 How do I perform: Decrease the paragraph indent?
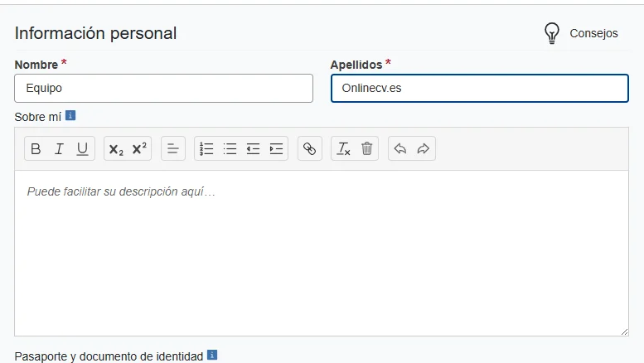click(x=253, y=148)
